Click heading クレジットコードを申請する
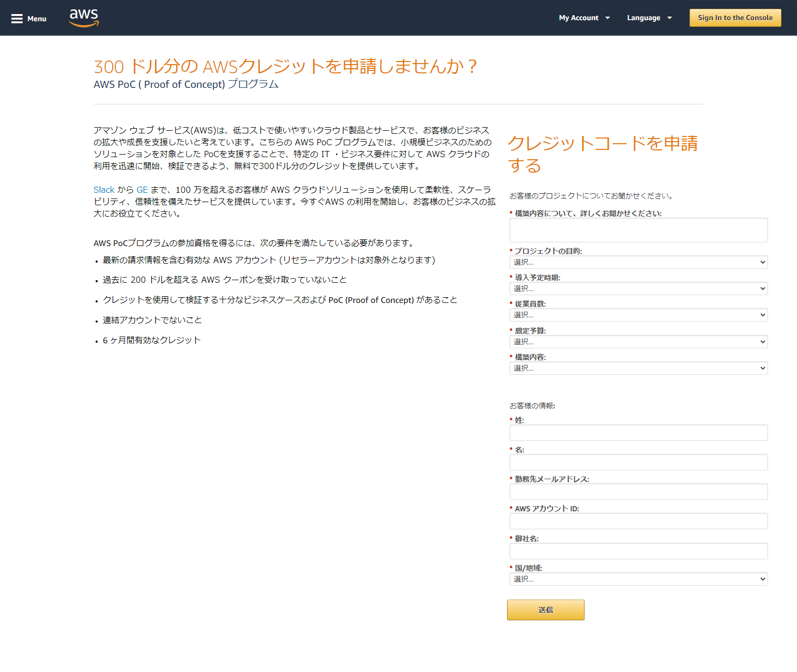This screenshot has height=672, width=797. (x=602, y=154)
